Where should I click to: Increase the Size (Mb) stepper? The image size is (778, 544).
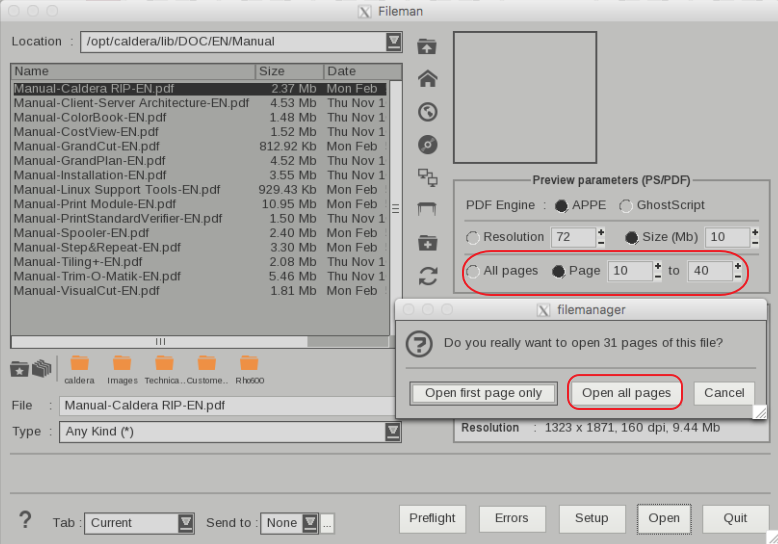[x=755, y=232]
